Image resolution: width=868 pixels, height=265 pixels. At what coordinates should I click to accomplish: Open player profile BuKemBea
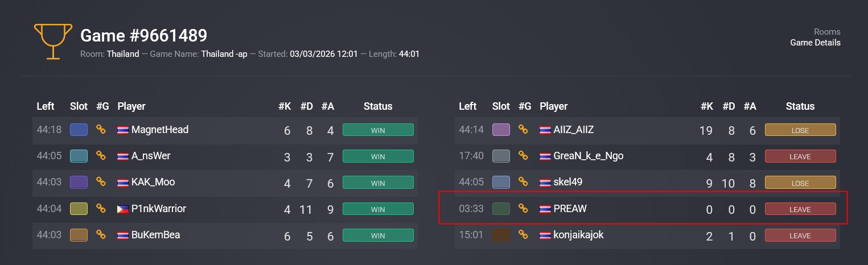(155, 235)
